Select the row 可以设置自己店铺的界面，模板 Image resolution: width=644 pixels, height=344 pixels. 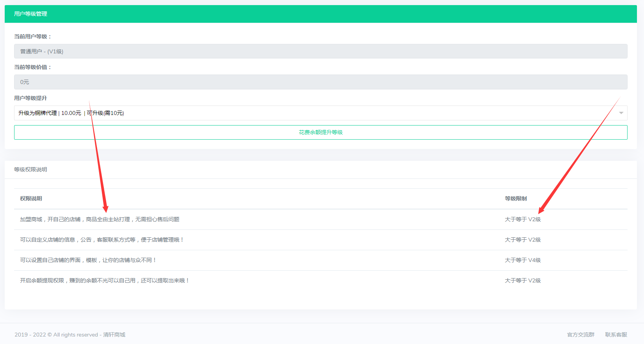click(321, 260)
